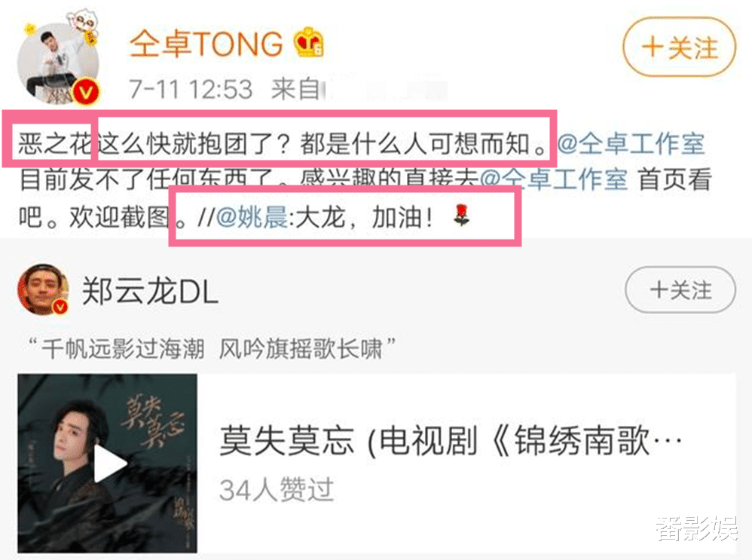Click the 7-11 12:53 post timestamp
The width and height of the screenshot is (752, 560).
191,89
